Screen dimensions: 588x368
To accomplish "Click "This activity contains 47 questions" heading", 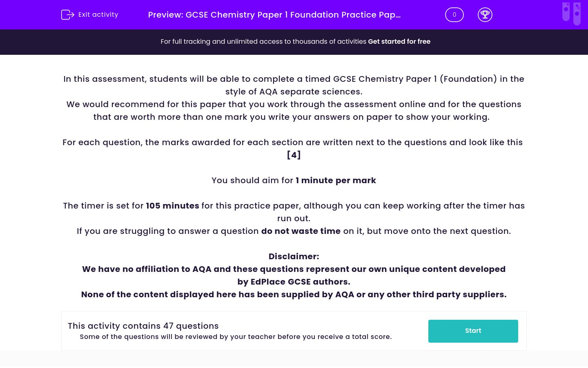I will click(143, 326).
